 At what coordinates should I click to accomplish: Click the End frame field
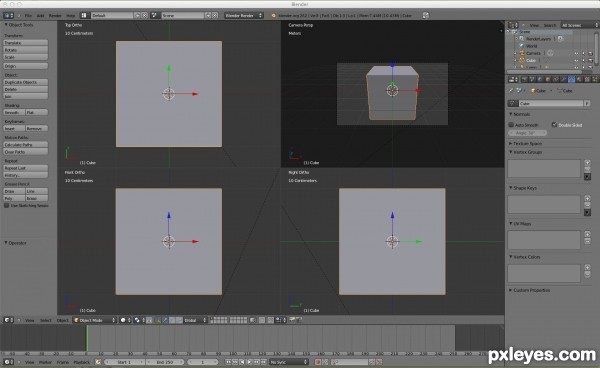(165, 362)
